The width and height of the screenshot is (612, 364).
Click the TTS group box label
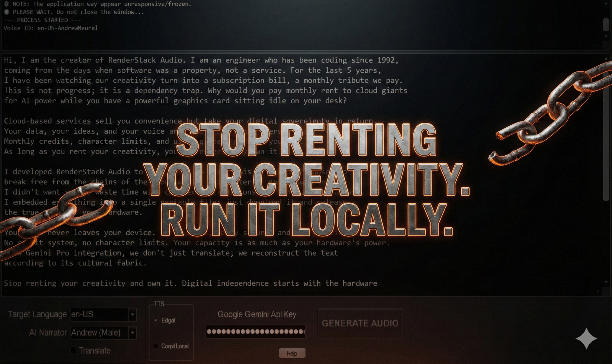coord(159,304)
